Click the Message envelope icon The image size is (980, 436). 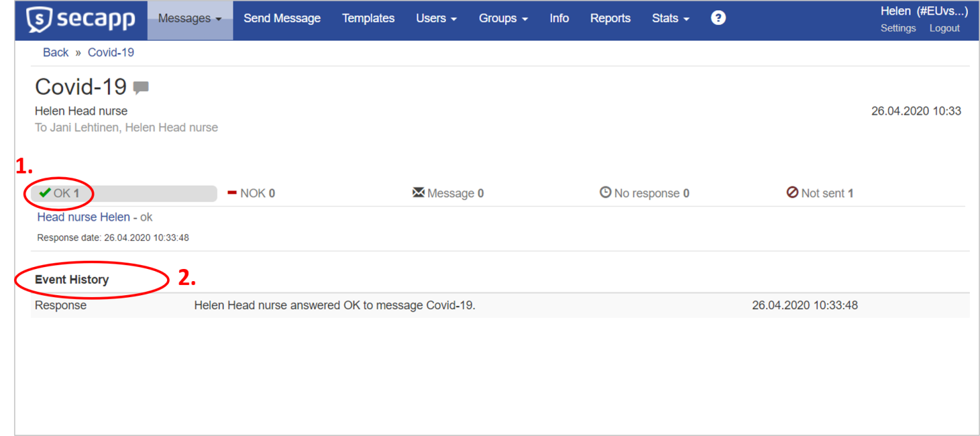[419, 193]
